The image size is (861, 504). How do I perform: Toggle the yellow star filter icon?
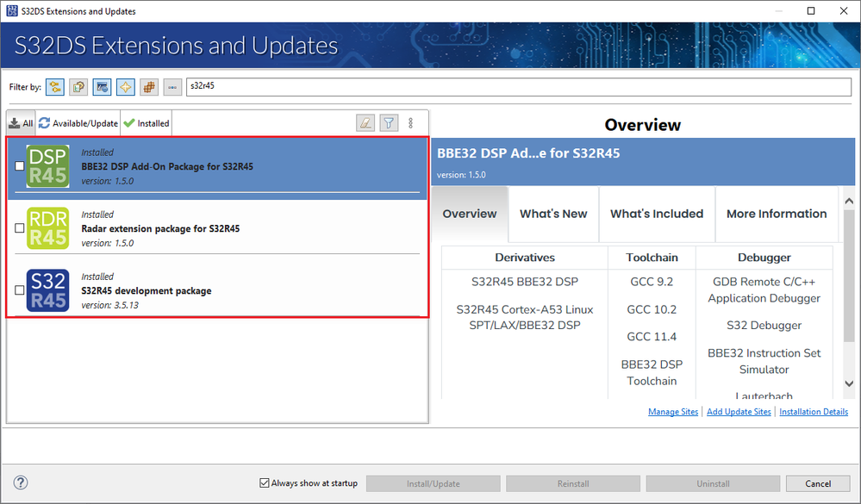[x=126, y=87]
